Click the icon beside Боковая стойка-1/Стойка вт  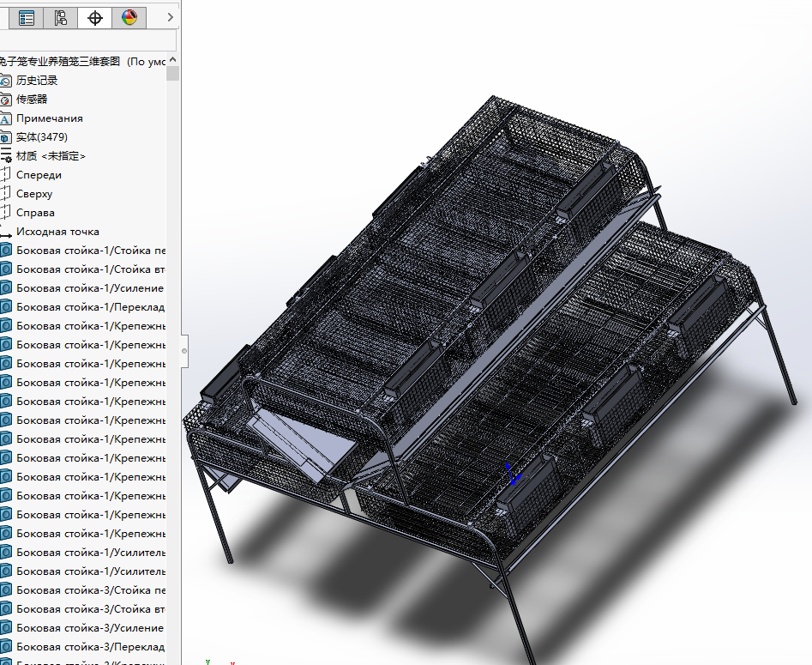5,269
